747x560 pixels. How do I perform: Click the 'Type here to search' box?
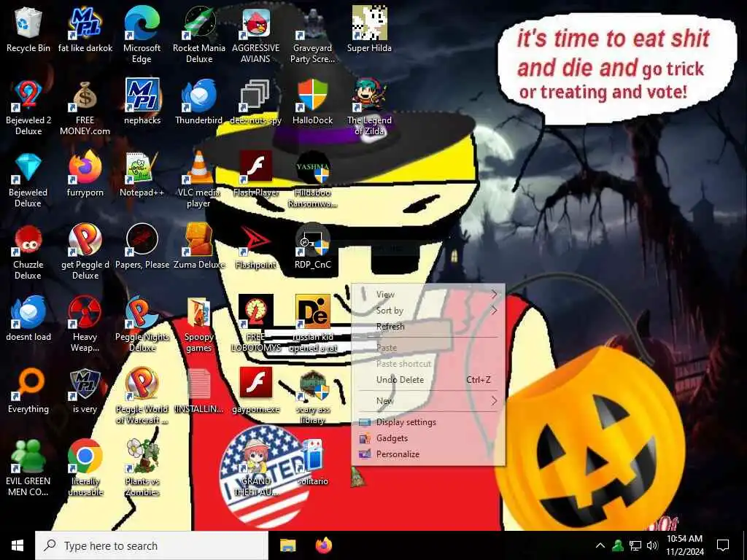tap(152, 545)
